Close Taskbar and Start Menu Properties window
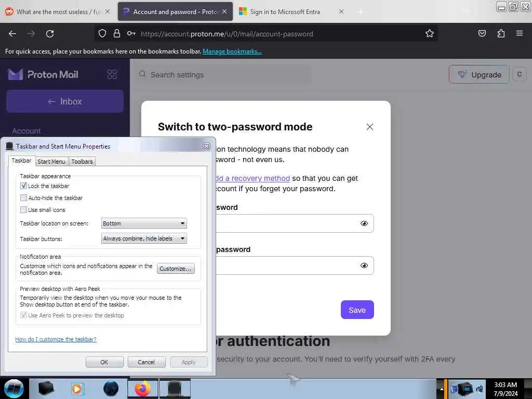 206,146
